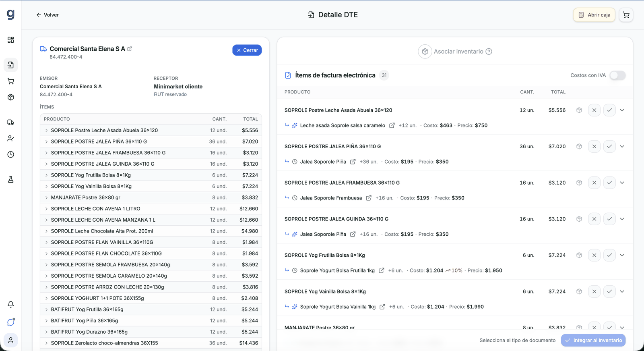Open the dashboard grid icon in sidebar
This screenshot has width=644, height=351.
pos(11,40)
